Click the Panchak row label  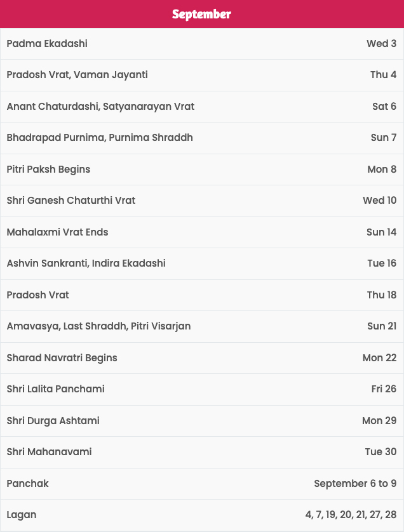27,484
